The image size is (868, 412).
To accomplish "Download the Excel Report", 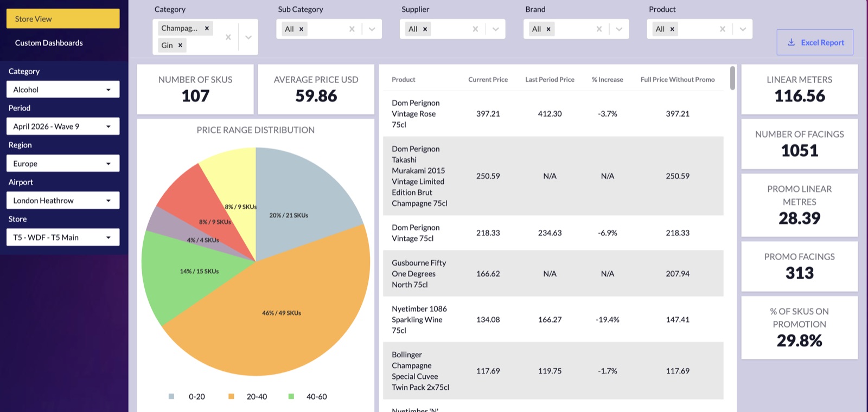I will [815, 42].
